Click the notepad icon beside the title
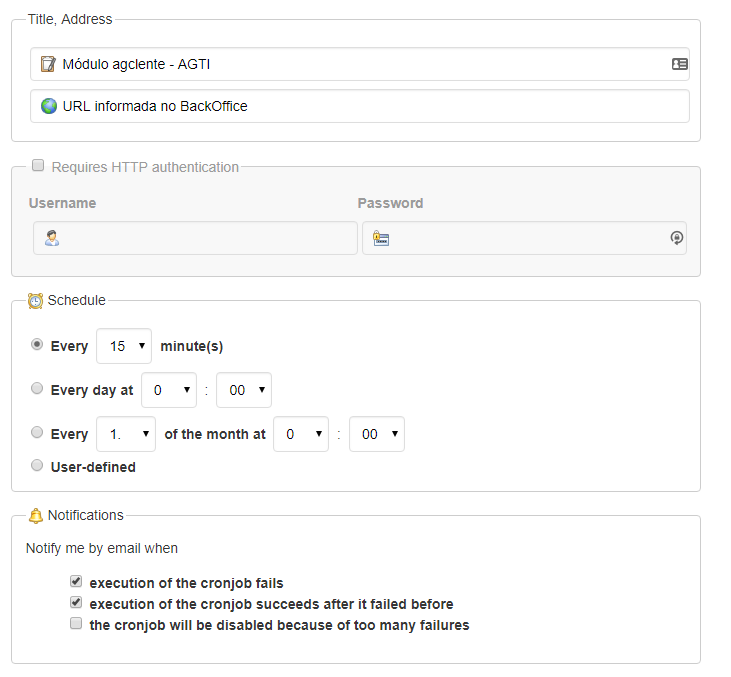Screen dimensions: 731x677 point(48,64)
